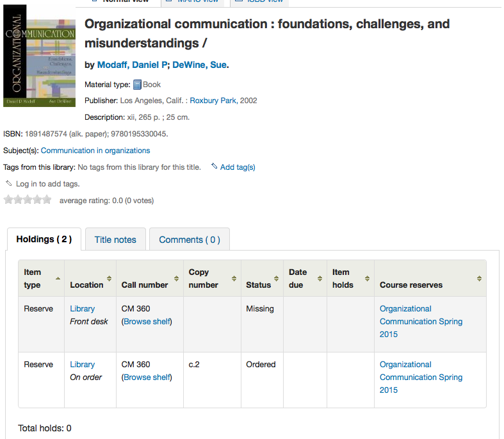Image resolution: width=504 pixels, height=439 pixels.
Task: Sort by Course reserves column arrows
Action: click(x=479, y=278)
